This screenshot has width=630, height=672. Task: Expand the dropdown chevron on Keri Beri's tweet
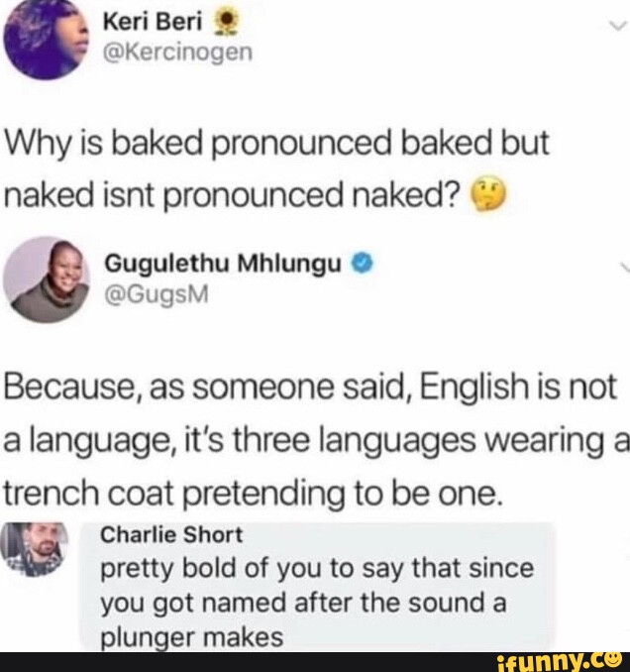click(x=617, y=26)
